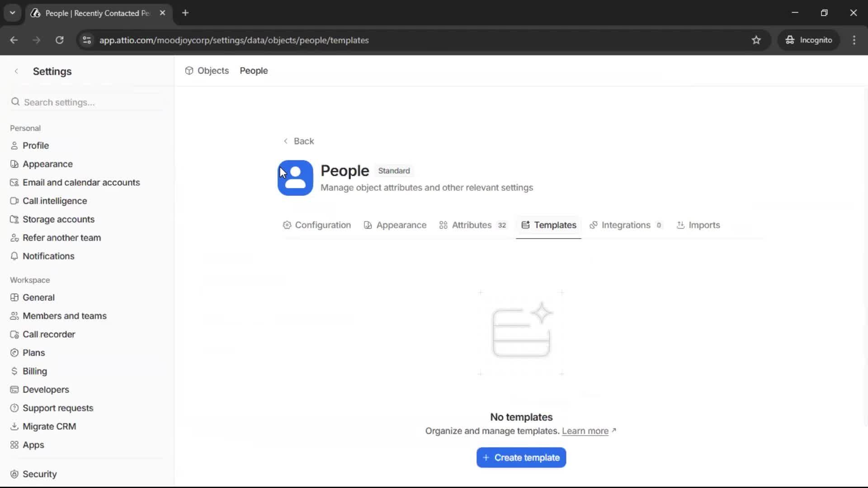Open Notifications settings
This screenshot has width=868, height=488.
(x=48, y=256)
